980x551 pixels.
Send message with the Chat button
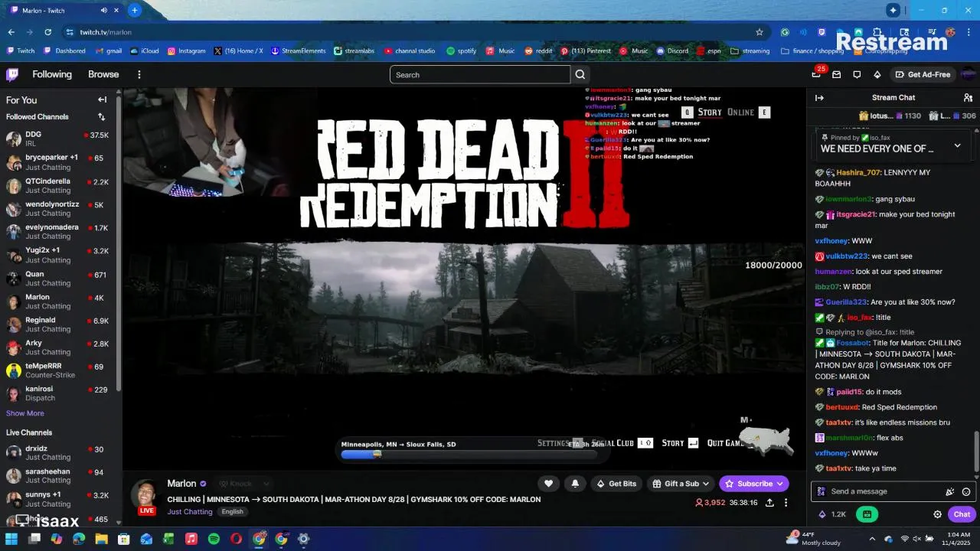pyautogui.click(x=962, y=514)
